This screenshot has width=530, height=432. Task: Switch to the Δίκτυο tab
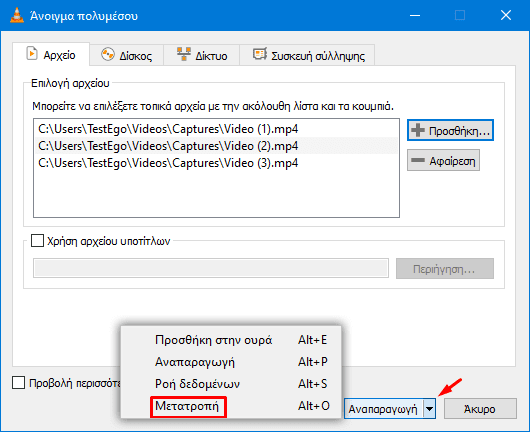202,55
